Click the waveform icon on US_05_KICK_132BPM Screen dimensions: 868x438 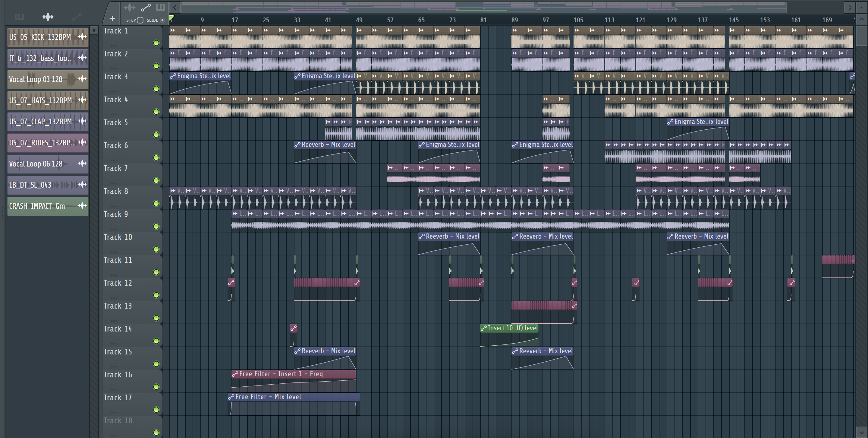[82, 37]
